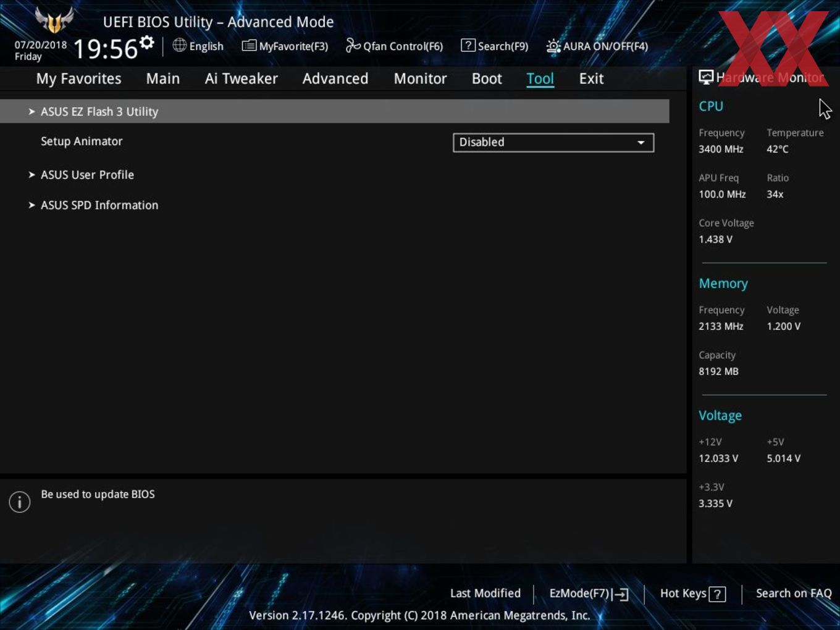The width and height of the screenshot is (840, 630).
Task: Click the memory frequency 2133 MHz
Action: tap(721, 326)
